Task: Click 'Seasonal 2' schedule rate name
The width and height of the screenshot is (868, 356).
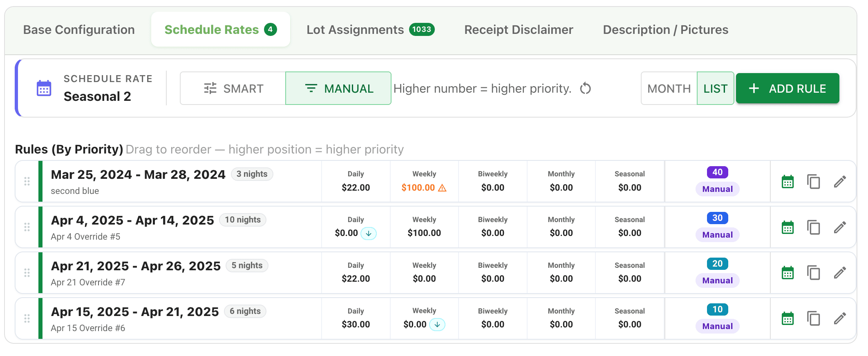Action: (97, 96)
